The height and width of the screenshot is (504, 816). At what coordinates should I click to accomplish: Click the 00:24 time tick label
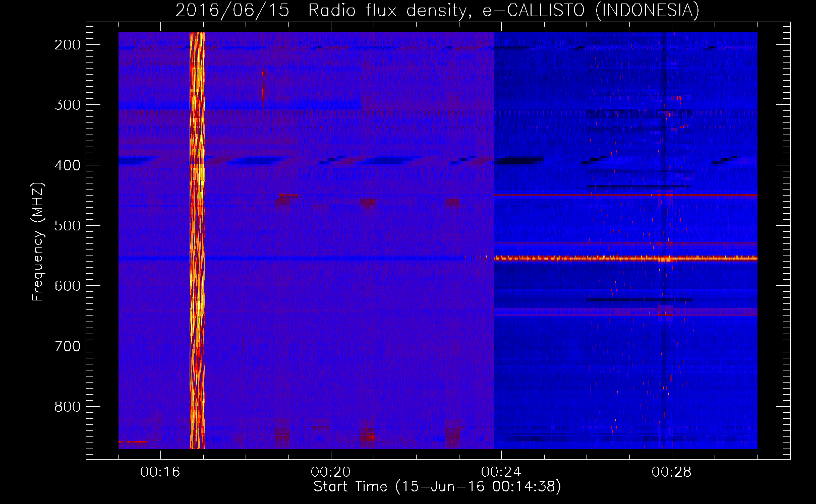501,472
